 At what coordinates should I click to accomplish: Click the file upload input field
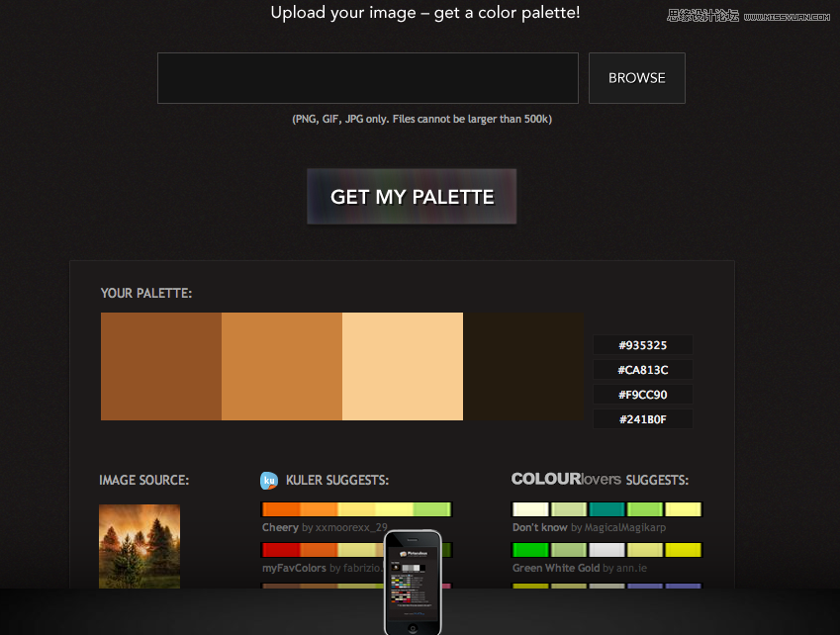click(367, 78)
